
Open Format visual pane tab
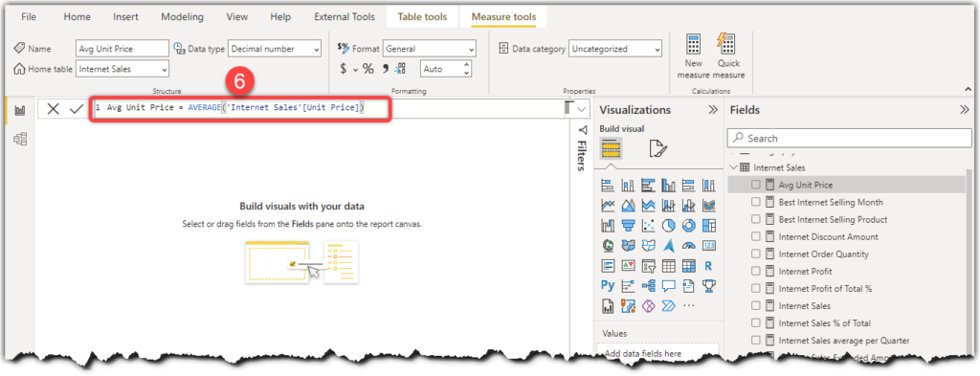tap(658, 148)
